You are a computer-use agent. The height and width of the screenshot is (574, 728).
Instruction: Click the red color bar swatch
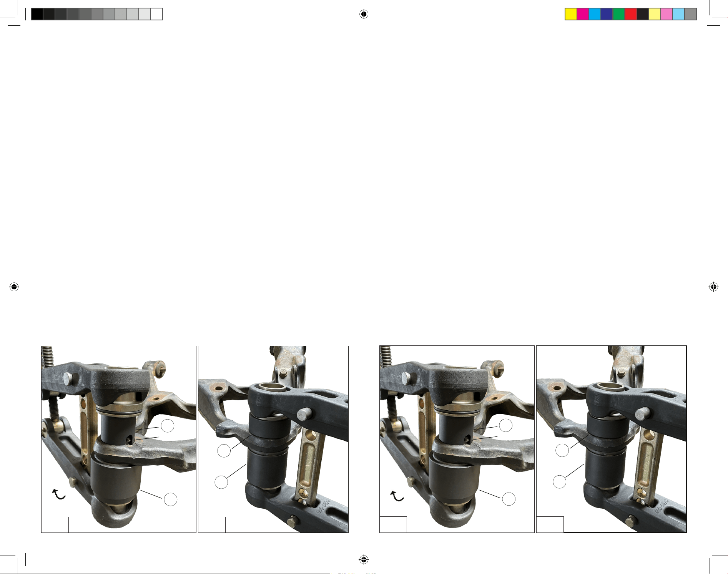coord(631,14)
